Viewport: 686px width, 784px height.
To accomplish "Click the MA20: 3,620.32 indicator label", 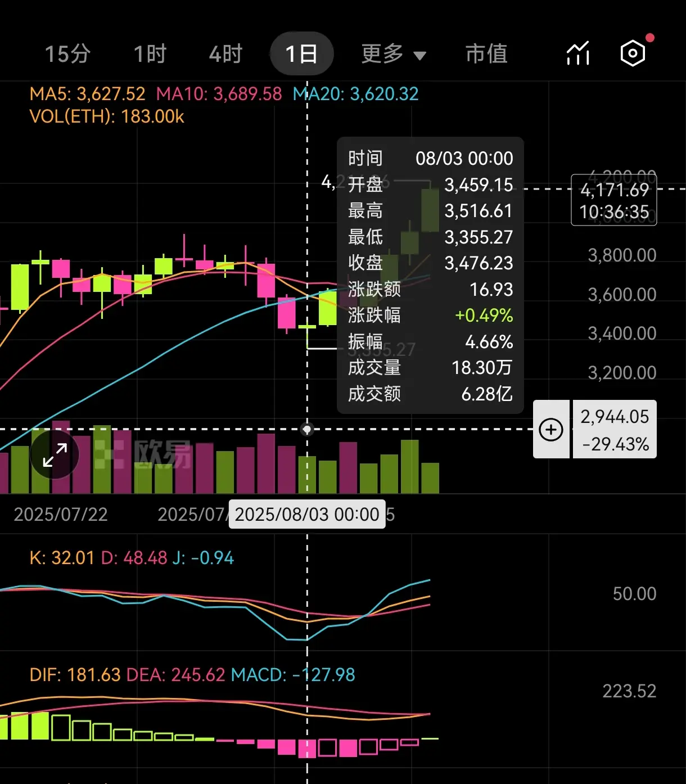I will tap(356, 93).
